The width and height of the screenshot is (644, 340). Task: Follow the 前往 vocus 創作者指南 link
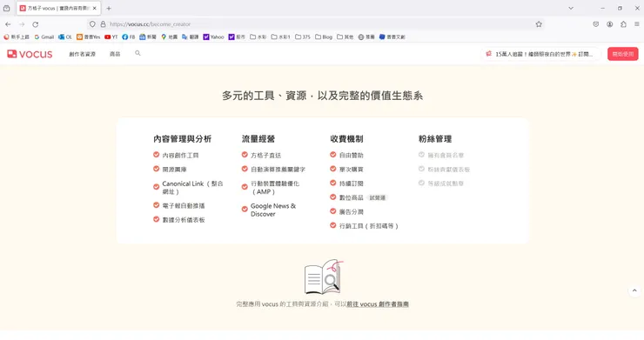378,304
